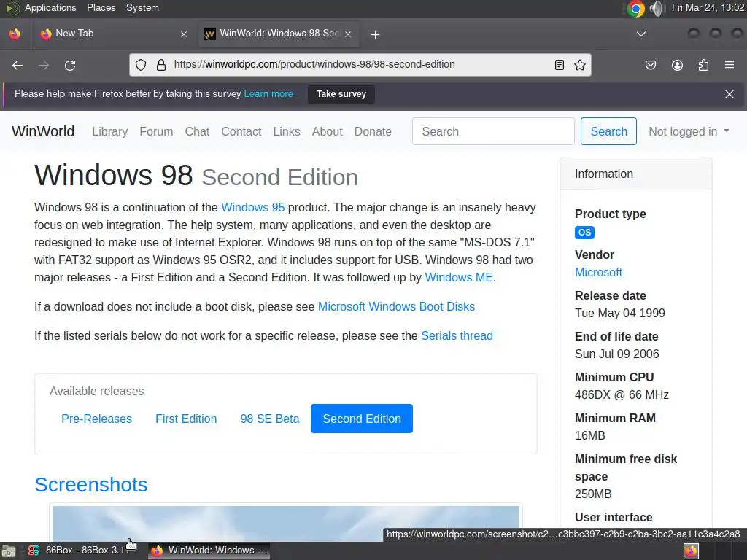
Task: Click the Chrome icon in system panel
Action: pos(635,8)
